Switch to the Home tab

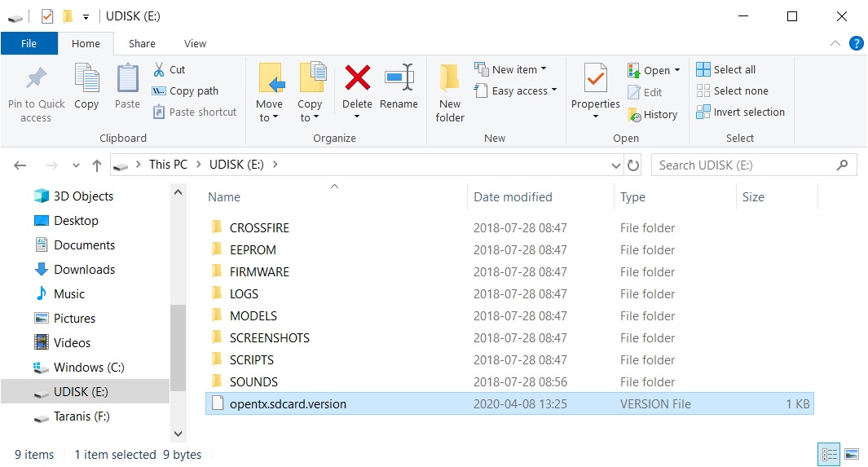pyautogui.click(x=86, y=43)
